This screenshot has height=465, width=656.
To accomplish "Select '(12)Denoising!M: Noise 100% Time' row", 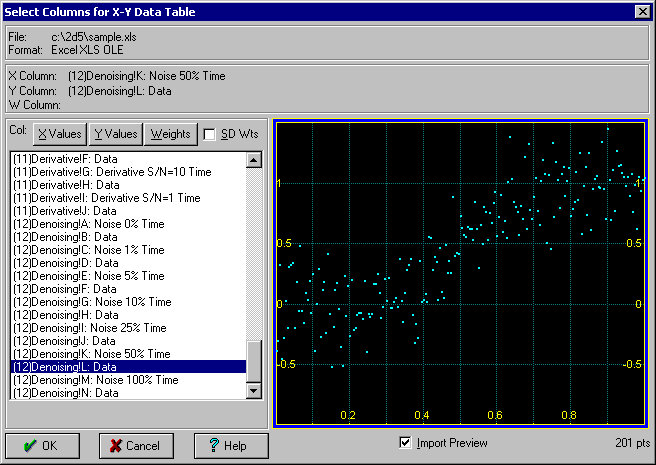I will point(128,380).
